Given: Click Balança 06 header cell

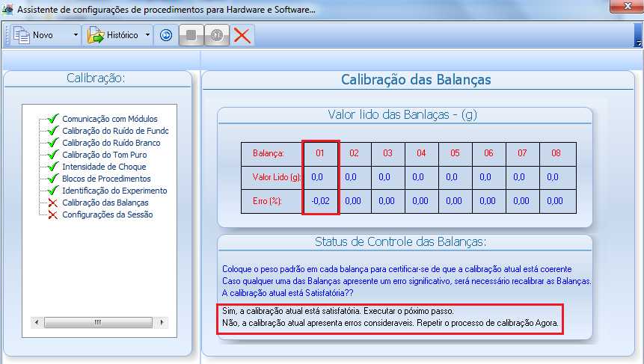Looking at the screenshot, I should (x=488, y=153).
